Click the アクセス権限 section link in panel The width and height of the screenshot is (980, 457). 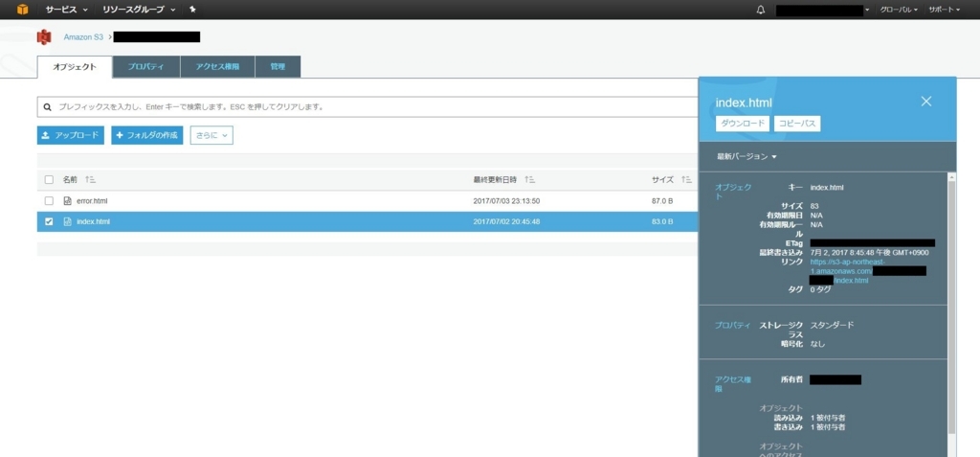tap(732, 384)
